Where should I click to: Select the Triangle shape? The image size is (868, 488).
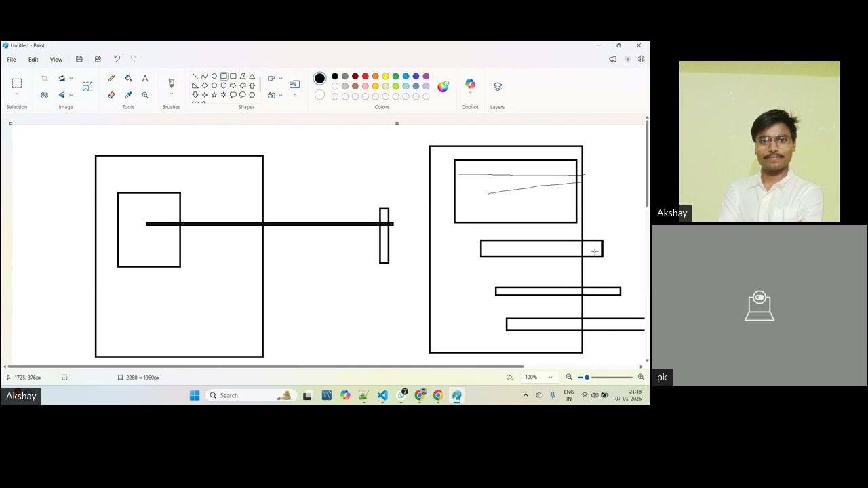coord(252,77)
